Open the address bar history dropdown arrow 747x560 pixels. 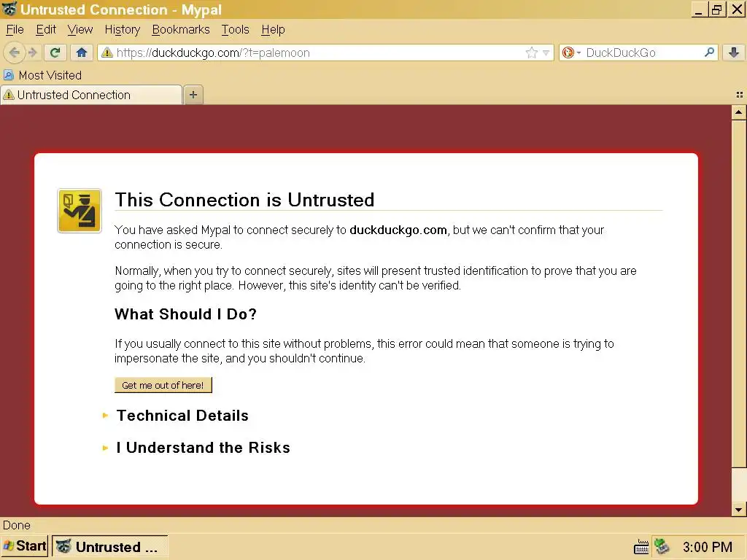pyautogui.click(x=546, y=52)
